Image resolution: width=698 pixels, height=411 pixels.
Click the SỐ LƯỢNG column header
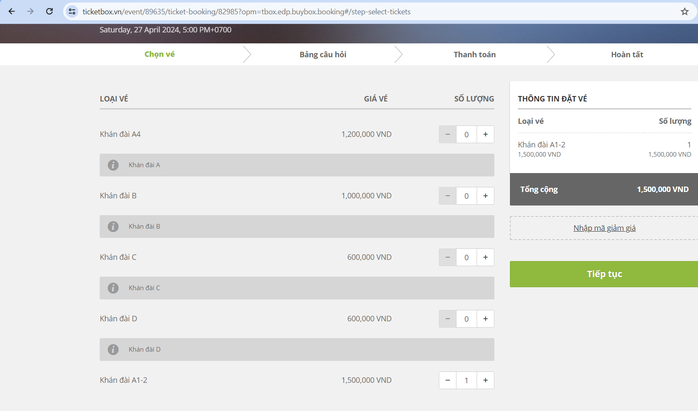point(474,99)
